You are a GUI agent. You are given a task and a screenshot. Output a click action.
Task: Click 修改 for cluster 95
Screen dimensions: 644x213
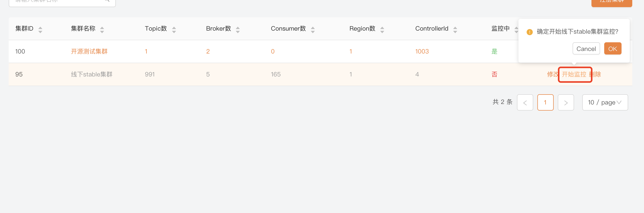coord(552,74)
